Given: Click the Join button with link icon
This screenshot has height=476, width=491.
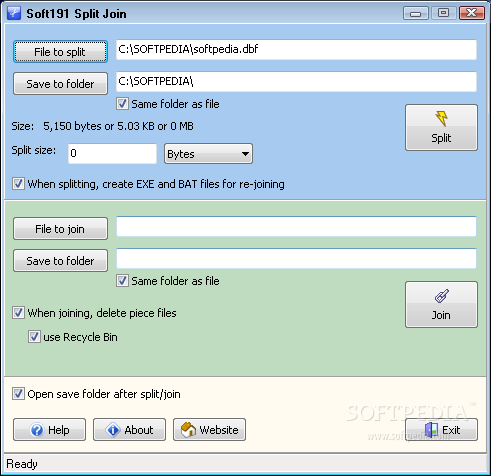Looking at the screenshot, I should coord(441,305).
